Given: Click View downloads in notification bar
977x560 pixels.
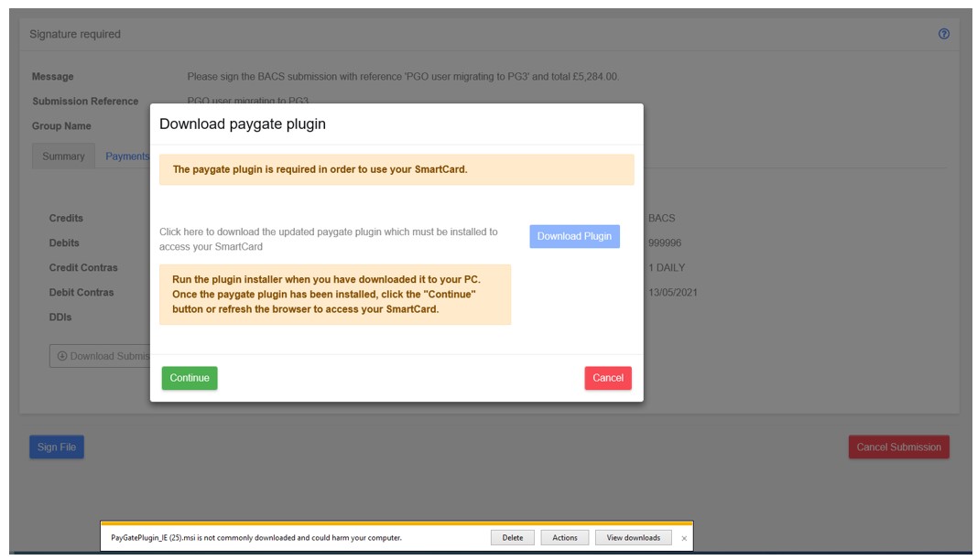Looking at the screenshot, I should point(633,537).
